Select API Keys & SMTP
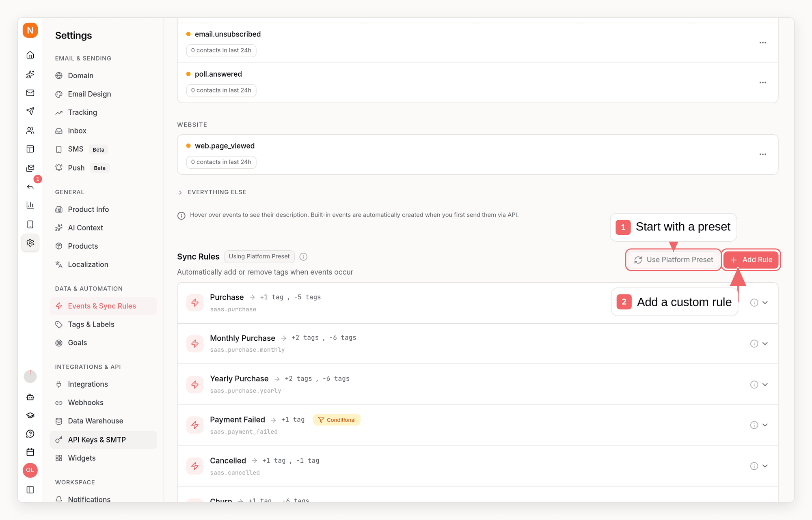This screenshot has height=520, width=812. point(103,440)
